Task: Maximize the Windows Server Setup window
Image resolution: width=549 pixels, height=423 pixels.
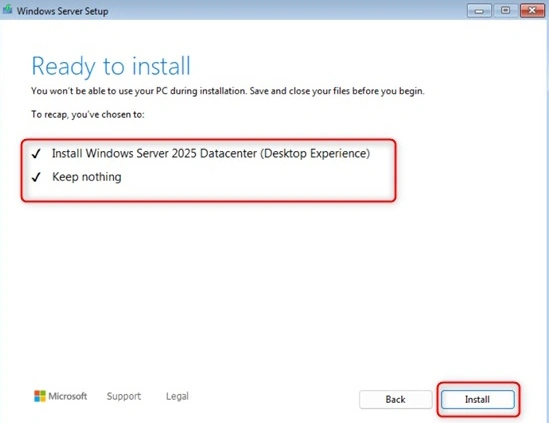Action: pyautogui.click(x=505, y=11)
